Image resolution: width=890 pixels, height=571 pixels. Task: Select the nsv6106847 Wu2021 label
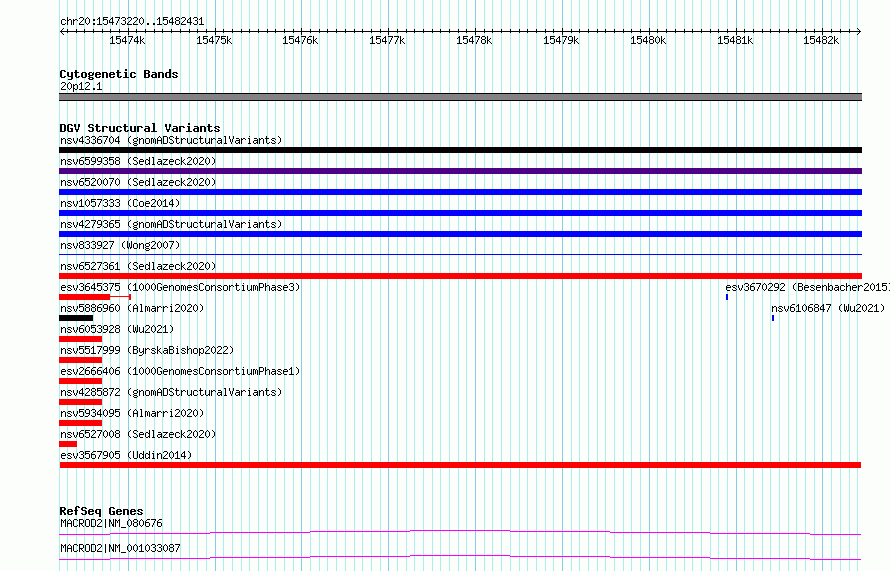(x=828, y=308)
